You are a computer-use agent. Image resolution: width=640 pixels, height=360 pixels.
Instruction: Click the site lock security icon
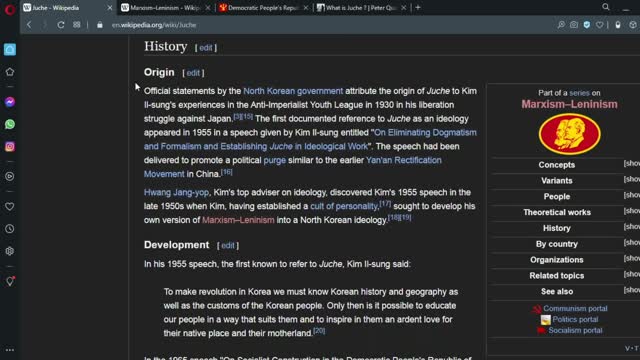(100, 25)
